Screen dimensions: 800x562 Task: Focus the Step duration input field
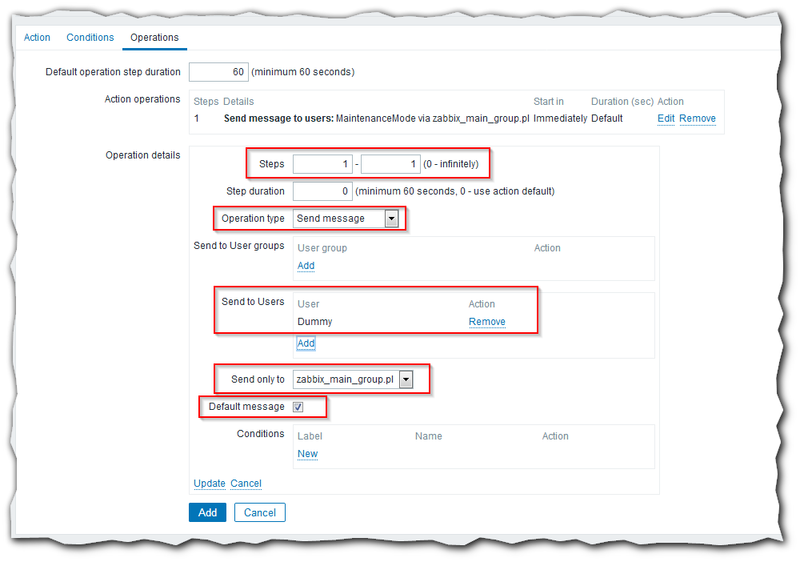coord(321,191)
